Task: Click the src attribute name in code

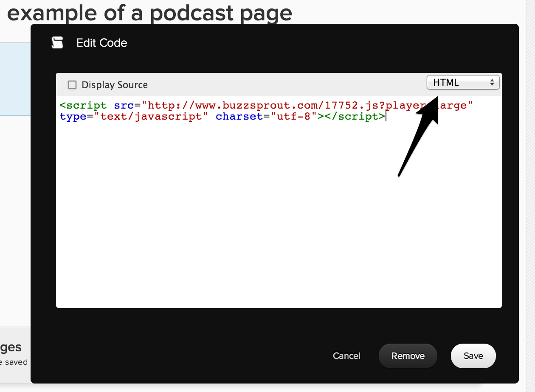Action: click(x=124, y=105)
